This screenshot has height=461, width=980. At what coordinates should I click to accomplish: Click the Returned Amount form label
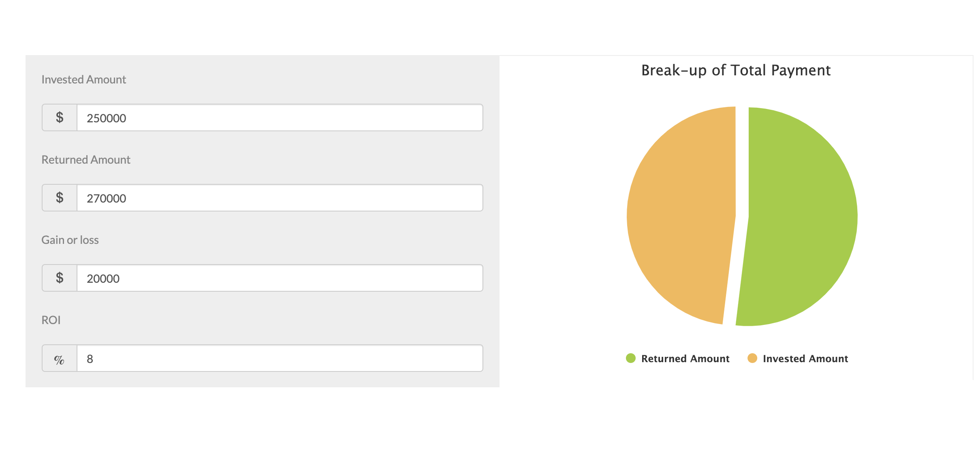(86, 160)
